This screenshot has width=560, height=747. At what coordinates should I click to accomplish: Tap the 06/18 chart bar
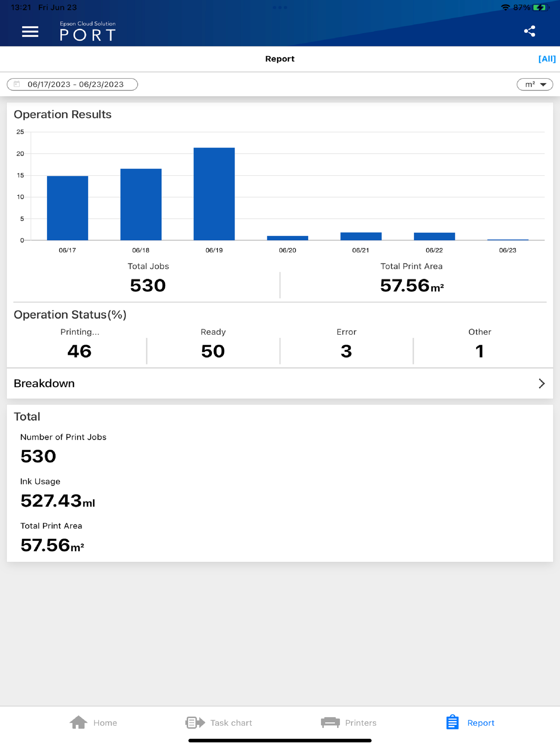141,204
